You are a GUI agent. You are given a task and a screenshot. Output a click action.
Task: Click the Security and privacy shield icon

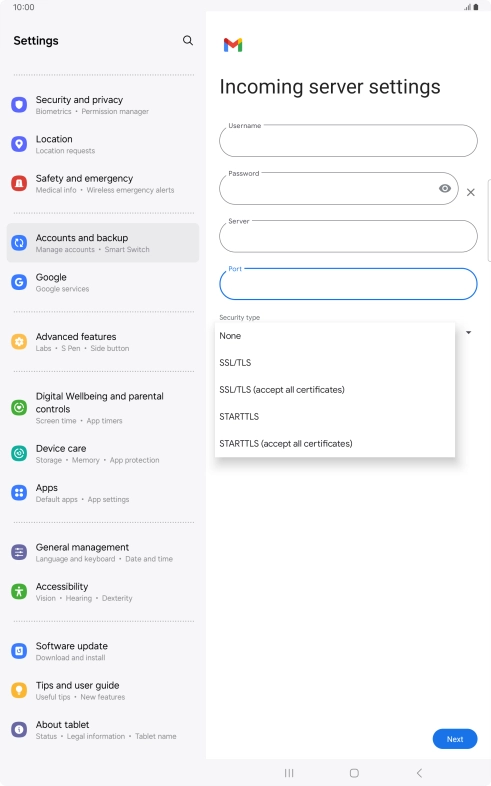click(x=19, y=105)
